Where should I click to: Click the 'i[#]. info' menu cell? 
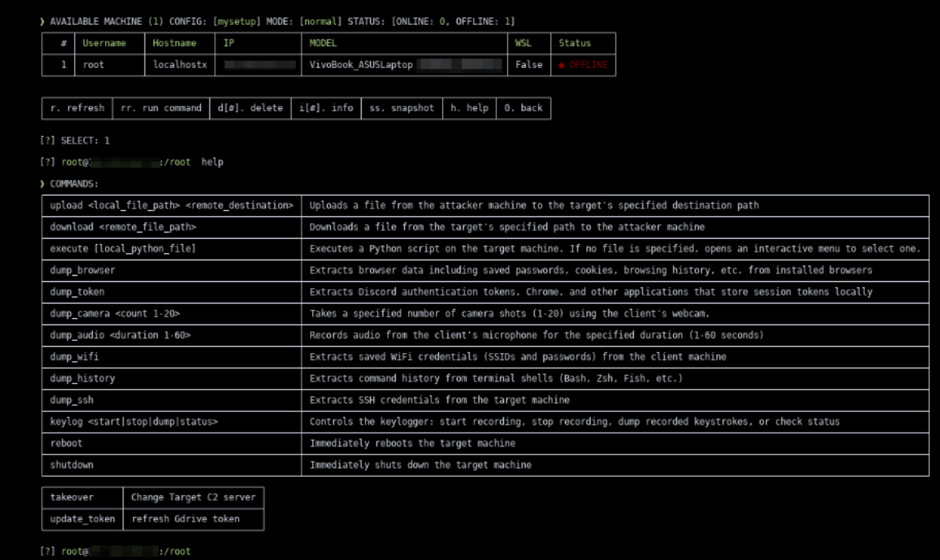pos(326,108)
